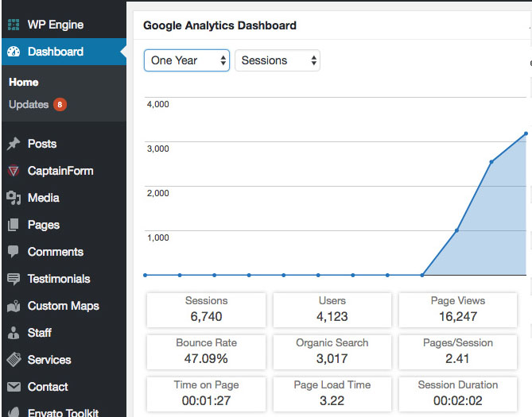
Task: Click the Envato Toolkit leaf icon
Action: click(x=14, y=411)
